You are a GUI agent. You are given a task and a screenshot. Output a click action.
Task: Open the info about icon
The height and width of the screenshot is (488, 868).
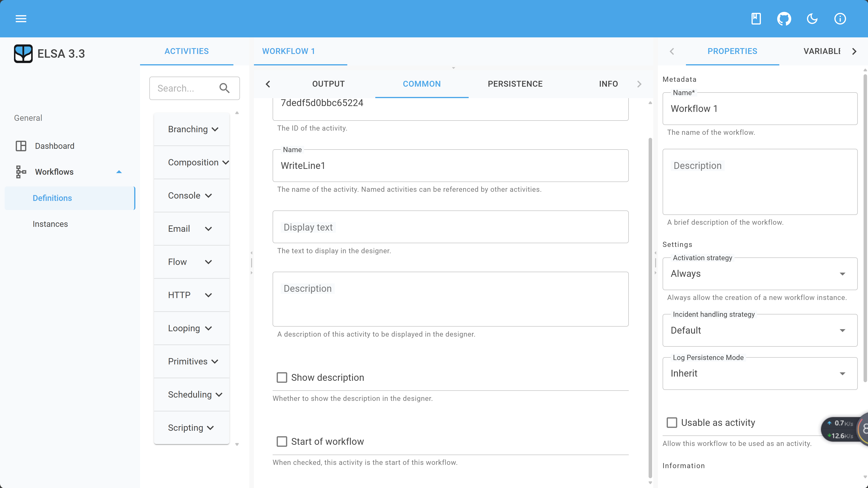(840, 18)
